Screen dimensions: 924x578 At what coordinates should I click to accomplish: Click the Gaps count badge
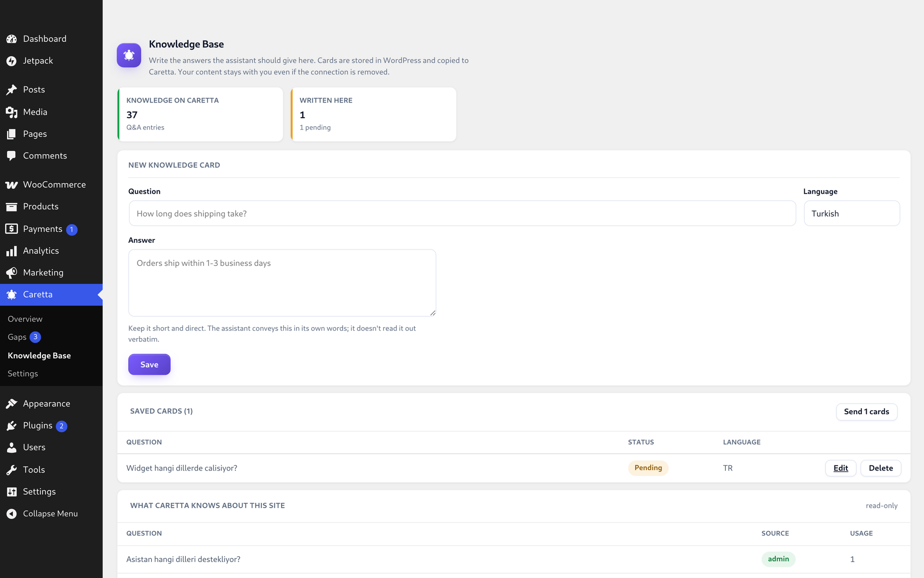tap(35, 337)
